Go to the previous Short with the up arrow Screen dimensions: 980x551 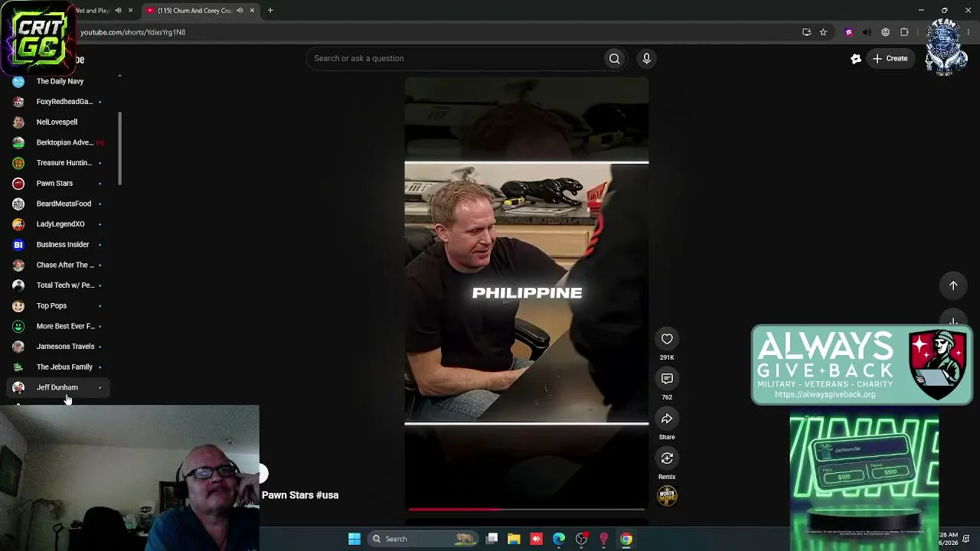point(953,285)
